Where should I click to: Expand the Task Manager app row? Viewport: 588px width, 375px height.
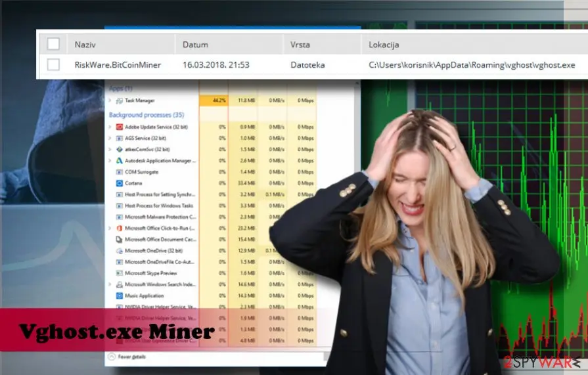point(110,100)
